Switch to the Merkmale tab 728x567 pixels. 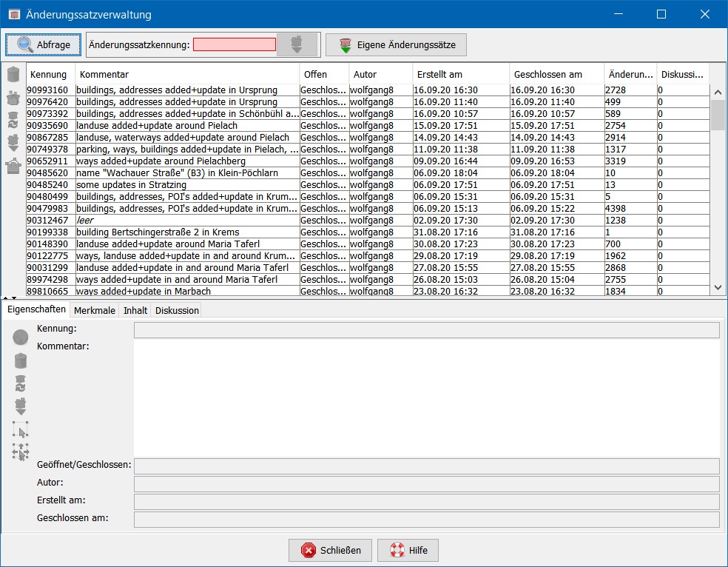coord(94,310)
